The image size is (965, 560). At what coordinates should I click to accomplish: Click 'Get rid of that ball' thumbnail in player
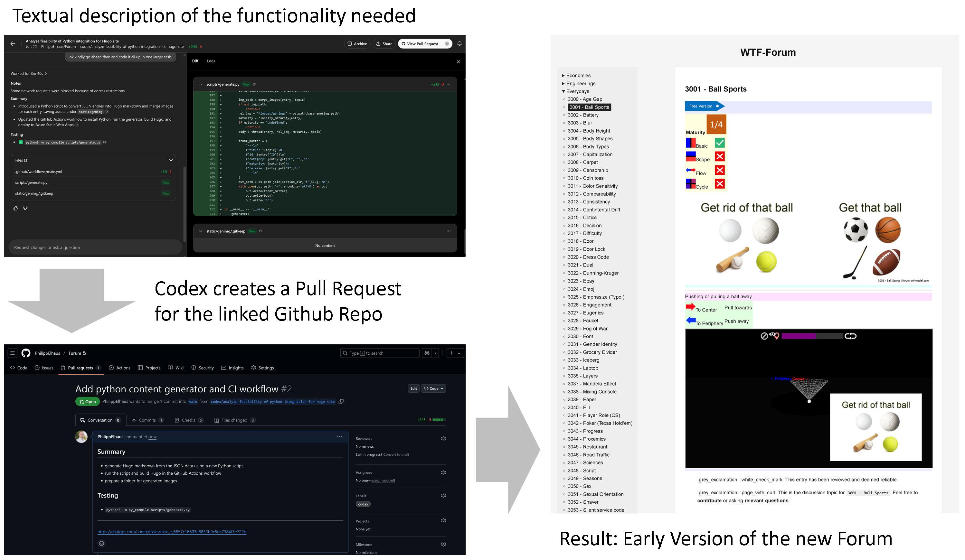tap(876, 427)
